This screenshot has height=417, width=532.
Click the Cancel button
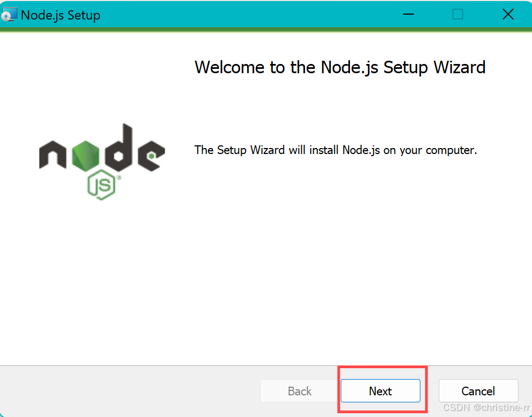tap(478, 391)
